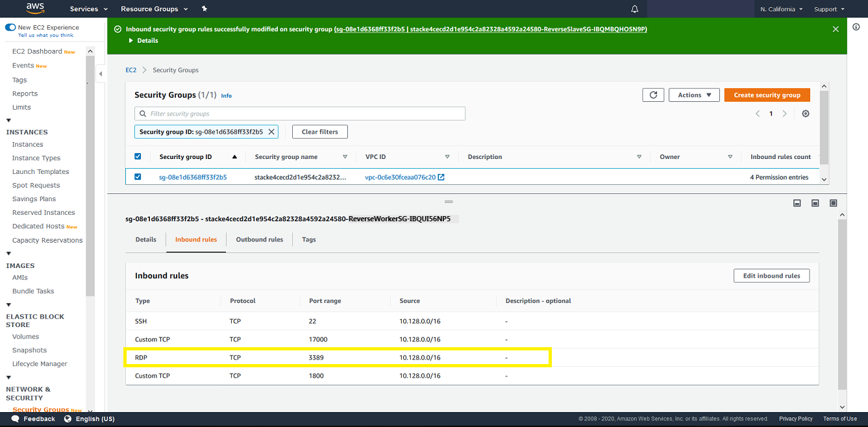Toggle the select-all checkbox in table header
868x427 pixels.
pyautogui.click(x=138, y=156)
